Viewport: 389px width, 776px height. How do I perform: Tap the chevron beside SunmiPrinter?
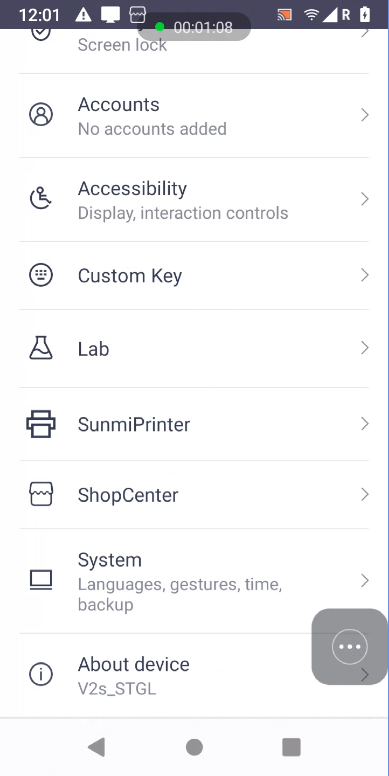click(365, 424)
